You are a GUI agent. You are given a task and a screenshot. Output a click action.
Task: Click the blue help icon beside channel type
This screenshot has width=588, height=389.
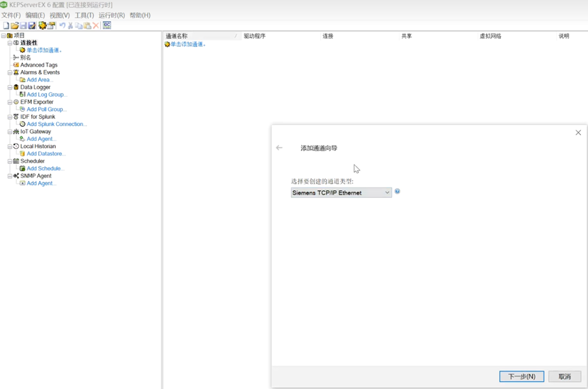(397, 192)
